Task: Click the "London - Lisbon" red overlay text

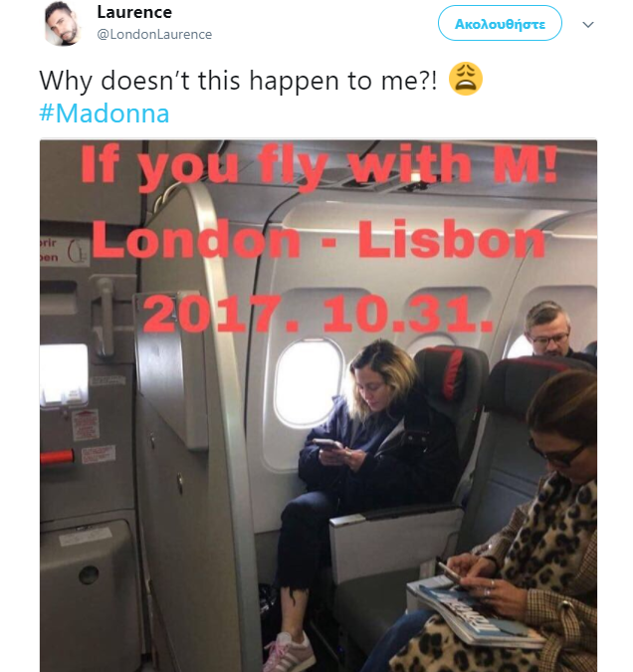Action: [318, 240]
